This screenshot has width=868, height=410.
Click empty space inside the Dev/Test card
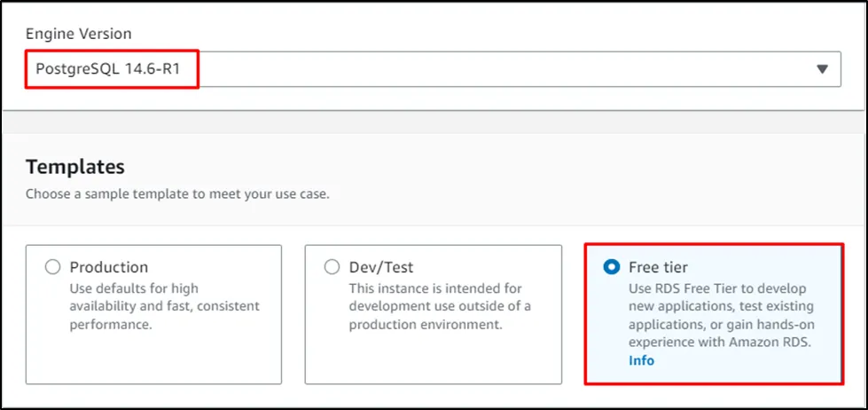(433, 359)
